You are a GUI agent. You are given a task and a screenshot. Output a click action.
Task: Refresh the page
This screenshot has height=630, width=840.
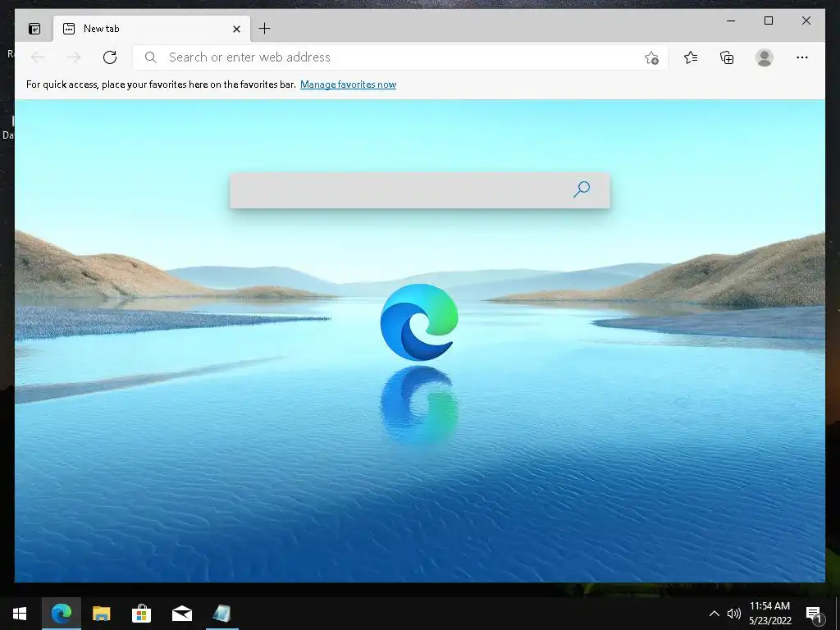pos(110,57)
